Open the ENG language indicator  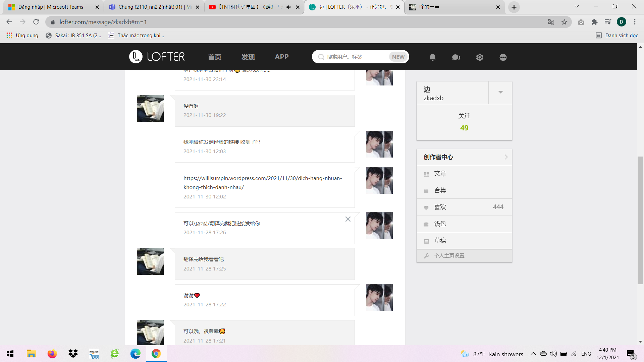click(586, 354)
